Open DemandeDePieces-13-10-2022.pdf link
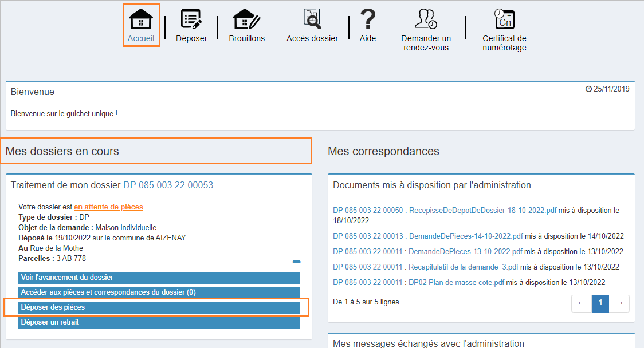The image size is (644, 348). click(x=465, y=252)
